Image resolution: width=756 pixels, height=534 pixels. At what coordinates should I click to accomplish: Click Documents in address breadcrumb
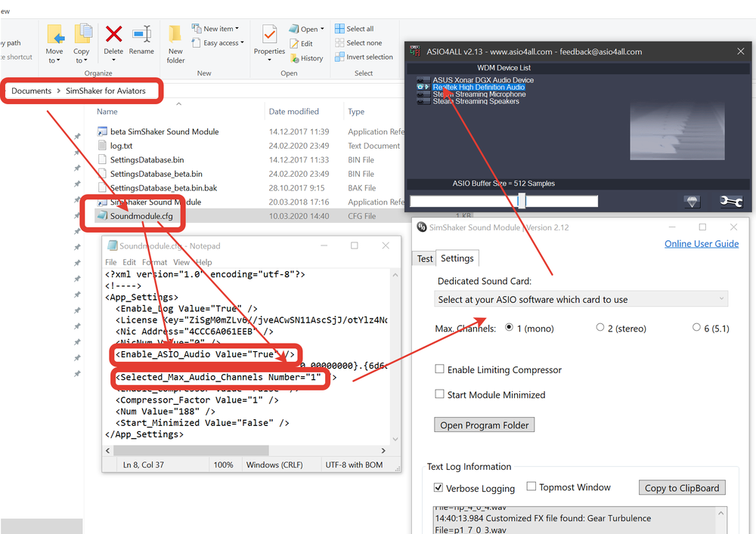pos(31,91)
